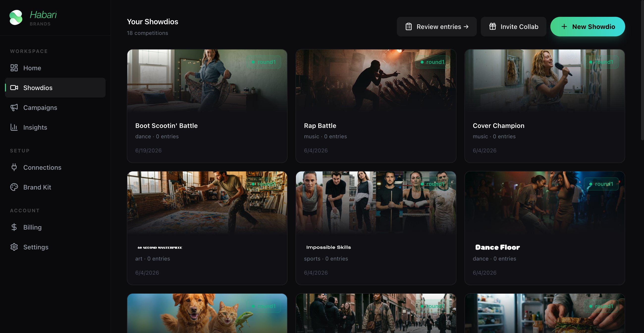Select Showdios in the sidebar

point(55,88)
